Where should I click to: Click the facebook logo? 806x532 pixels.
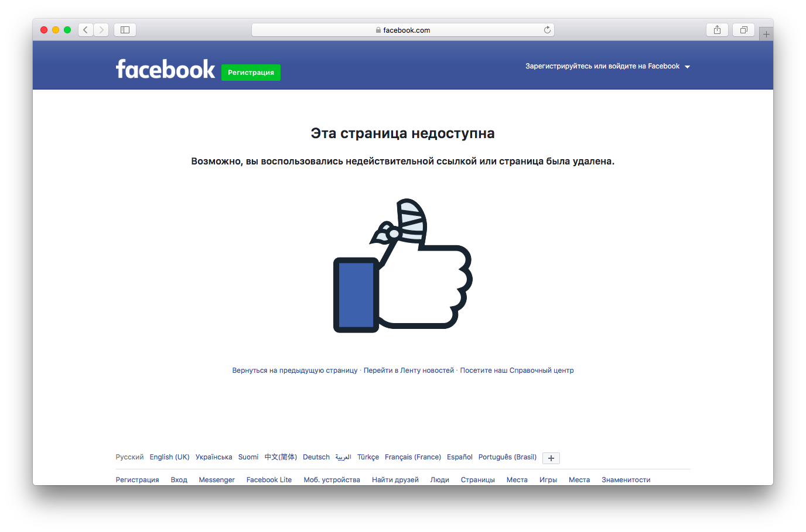tap(165, 69)
